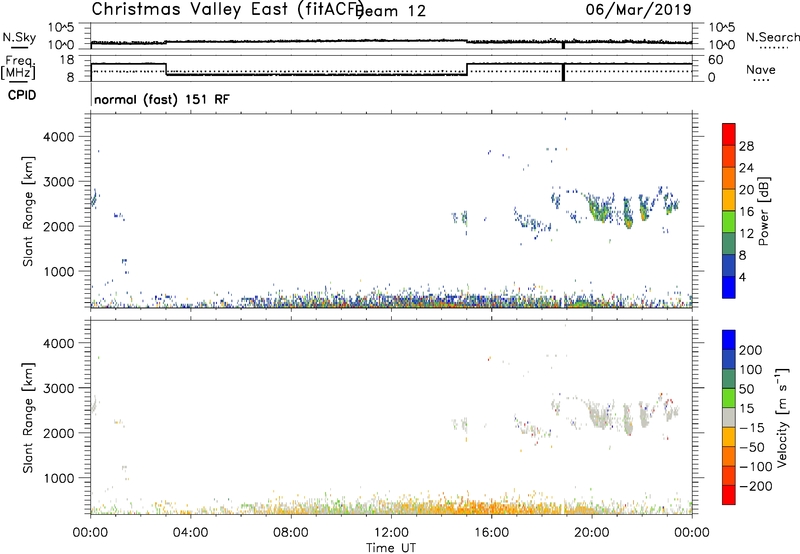Click the '20:00' time tick label
This screenshot has width=800, height=554.
click(591, 533)
